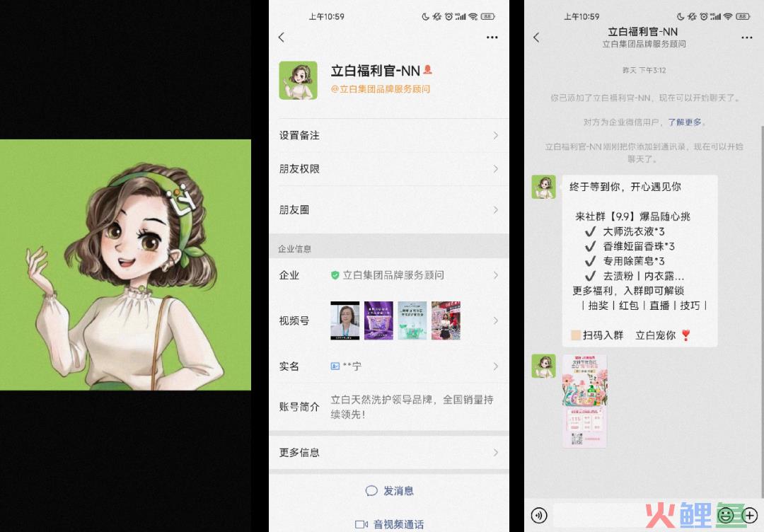Open the purple product video thumbnail
This screenshot has height=532, width=764.
pos(378,320)
